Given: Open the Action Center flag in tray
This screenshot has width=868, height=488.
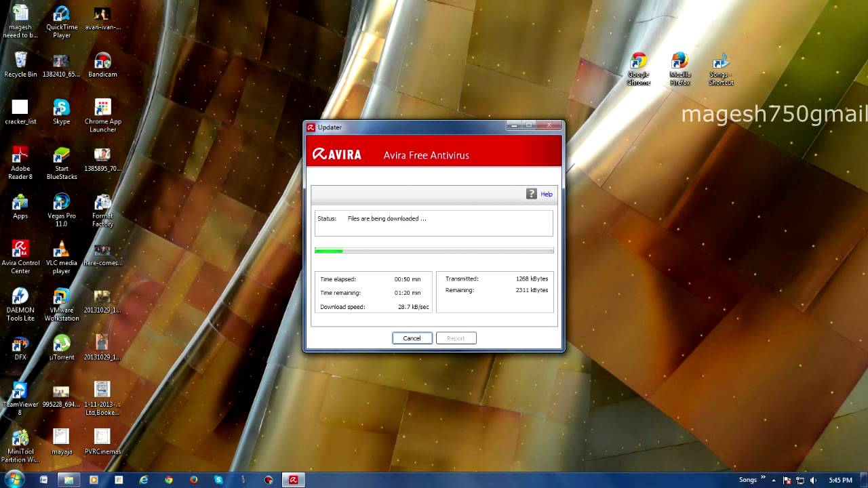Looking at the screenshot, I should [788, 481].
